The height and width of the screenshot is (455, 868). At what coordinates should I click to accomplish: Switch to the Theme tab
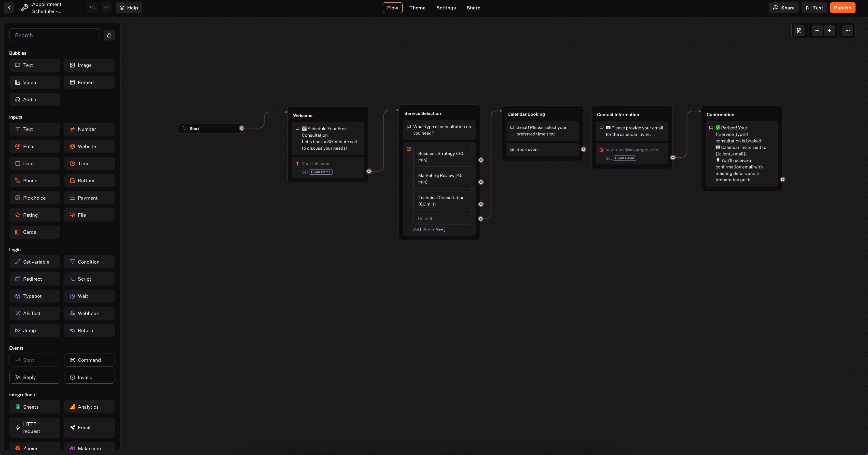pyautogui.click(x=417, y=8)
